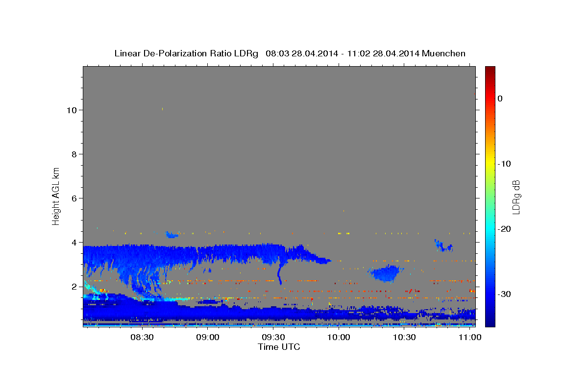The width and height of the screenshot is (588, 392).
Task: Click the 'Height AGL km' axis label
Action: coord(56,196)
